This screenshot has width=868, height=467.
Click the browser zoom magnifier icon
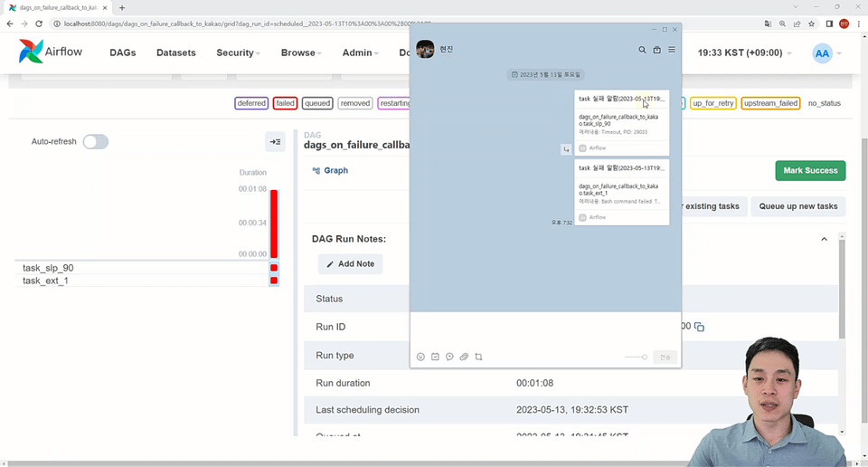(782, 24)
